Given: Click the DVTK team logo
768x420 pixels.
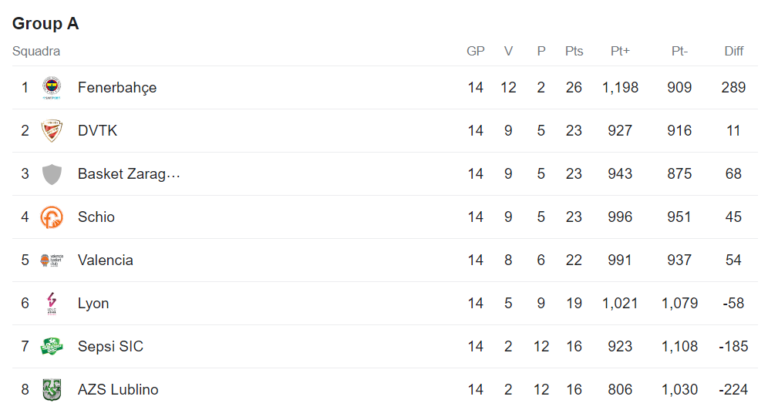Looking at the screenshot, I should [x=52, y=131].
